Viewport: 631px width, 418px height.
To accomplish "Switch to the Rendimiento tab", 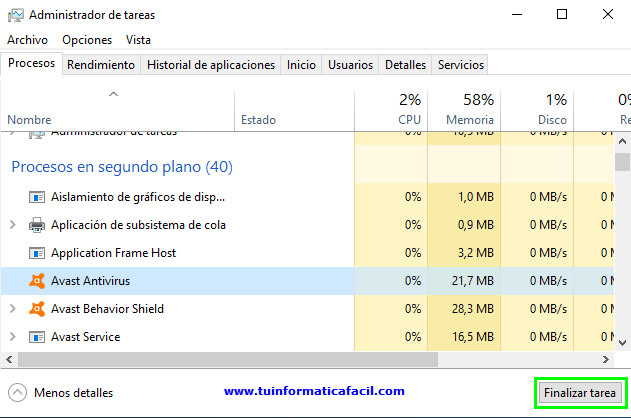I will [x=101, y=65].
